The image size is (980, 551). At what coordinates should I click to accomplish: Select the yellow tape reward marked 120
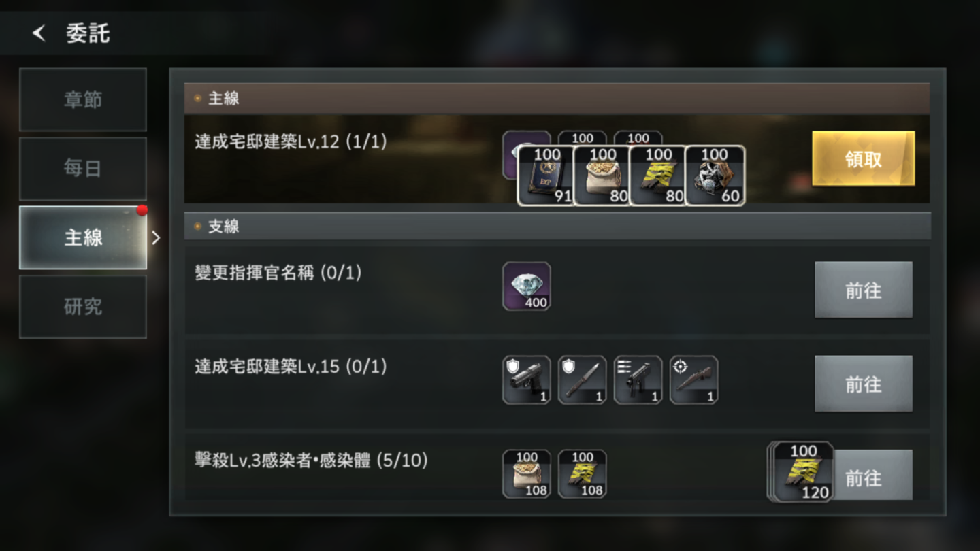803,472
